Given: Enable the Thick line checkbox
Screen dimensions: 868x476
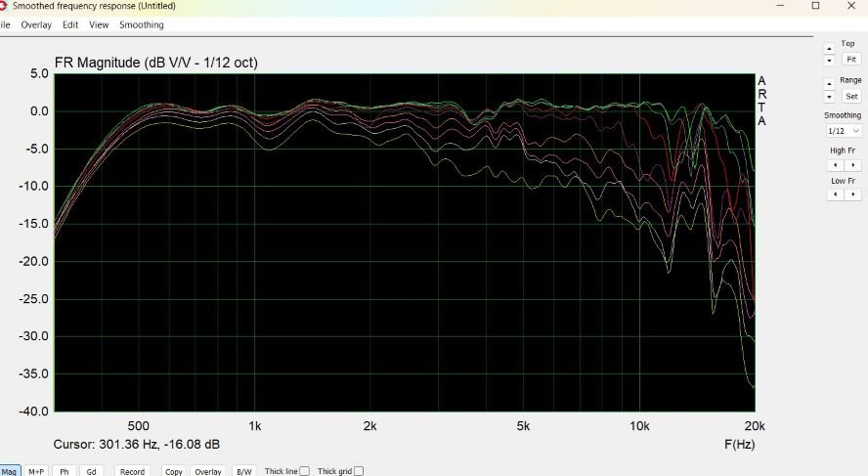Looking at the screenshot, I should click(304, 471).
